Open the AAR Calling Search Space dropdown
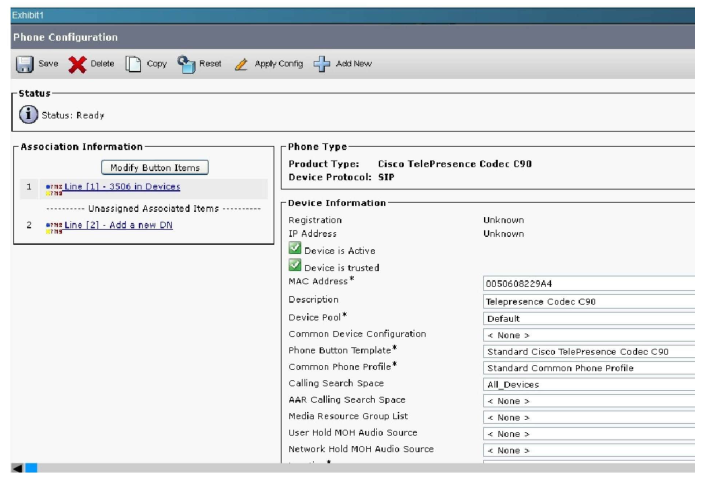 [589, 401]
